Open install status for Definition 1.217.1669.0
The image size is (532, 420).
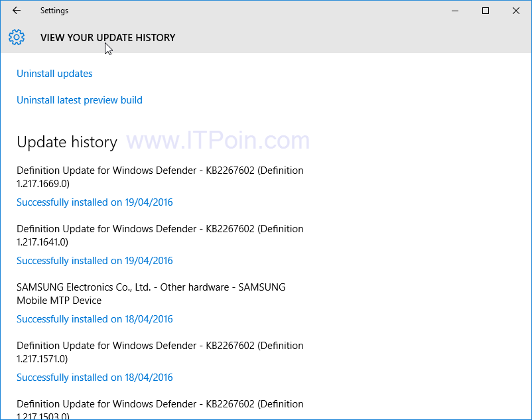pos(94,202)
